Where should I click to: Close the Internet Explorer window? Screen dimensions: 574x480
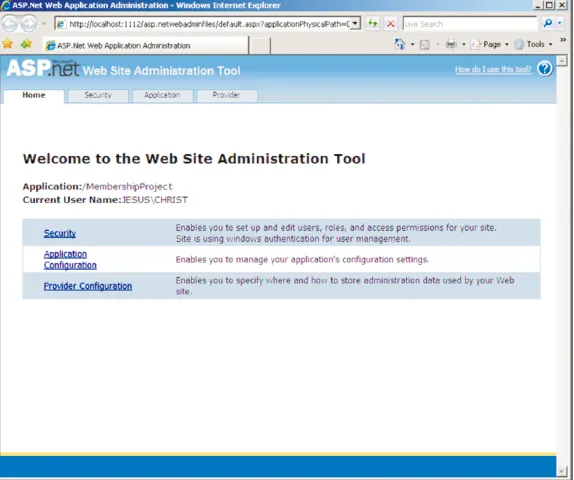562,5
